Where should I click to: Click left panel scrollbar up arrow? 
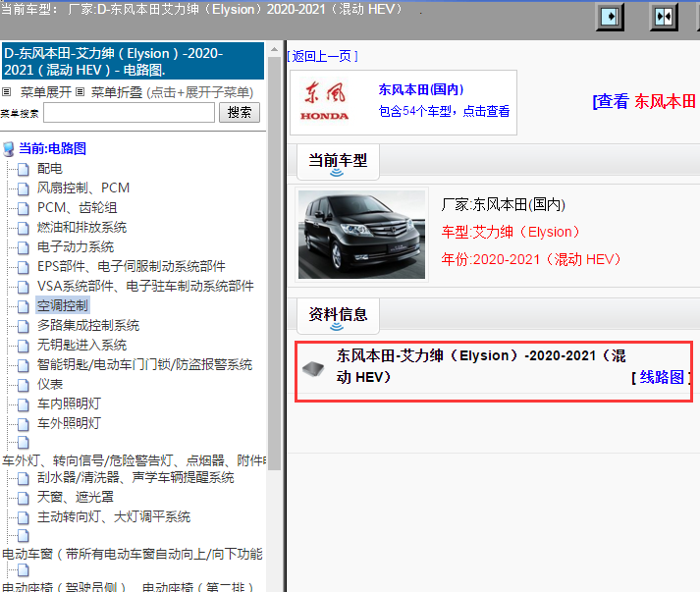[x=275, y=49]
